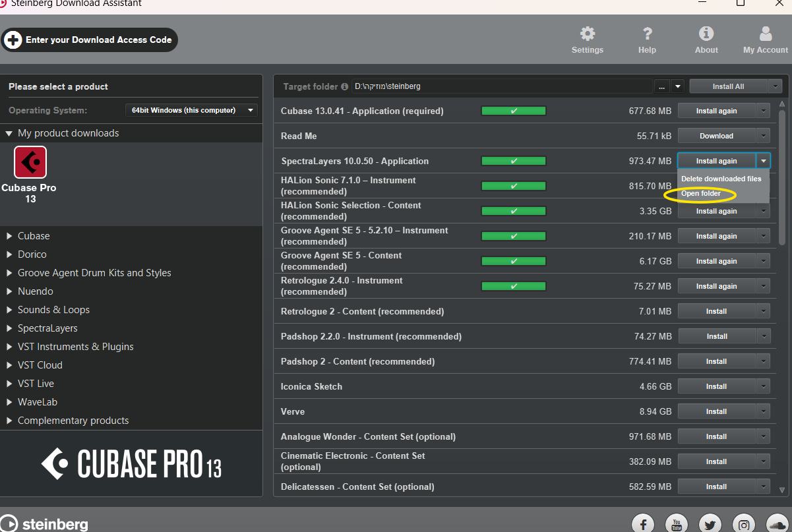Open the dropdown arrow for Groove Agent SE 5 - 5.2.10

(x=763, y=236)
